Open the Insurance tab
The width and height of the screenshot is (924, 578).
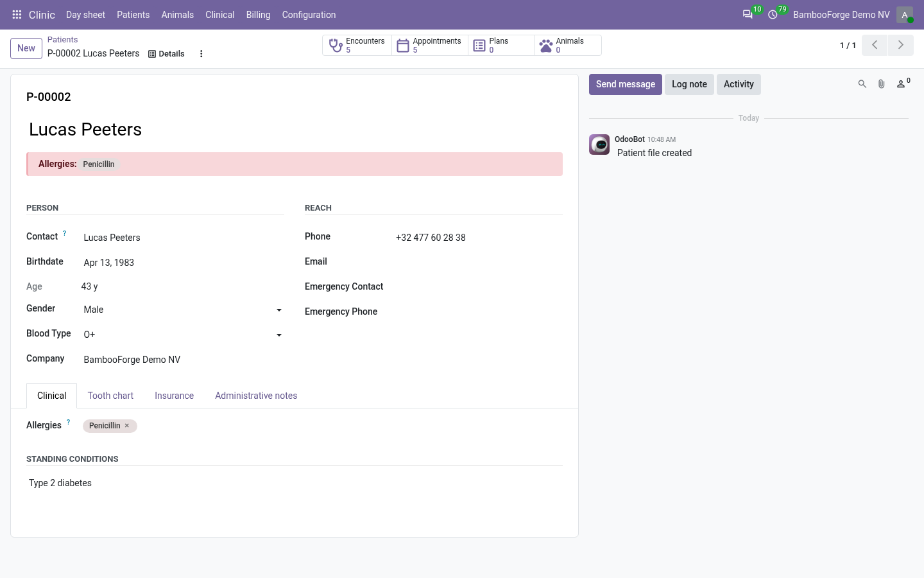(x=174, y=396)
